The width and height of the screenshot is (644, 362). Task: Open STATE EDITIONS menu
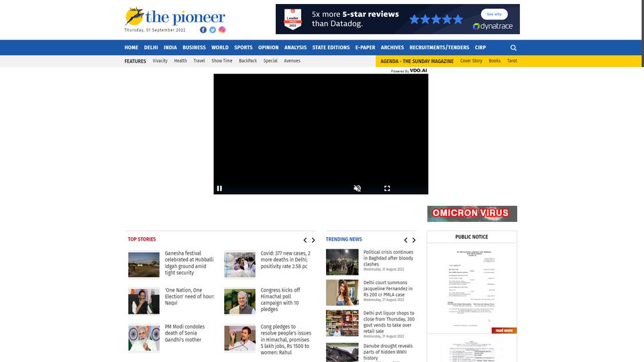click(331, 48)
